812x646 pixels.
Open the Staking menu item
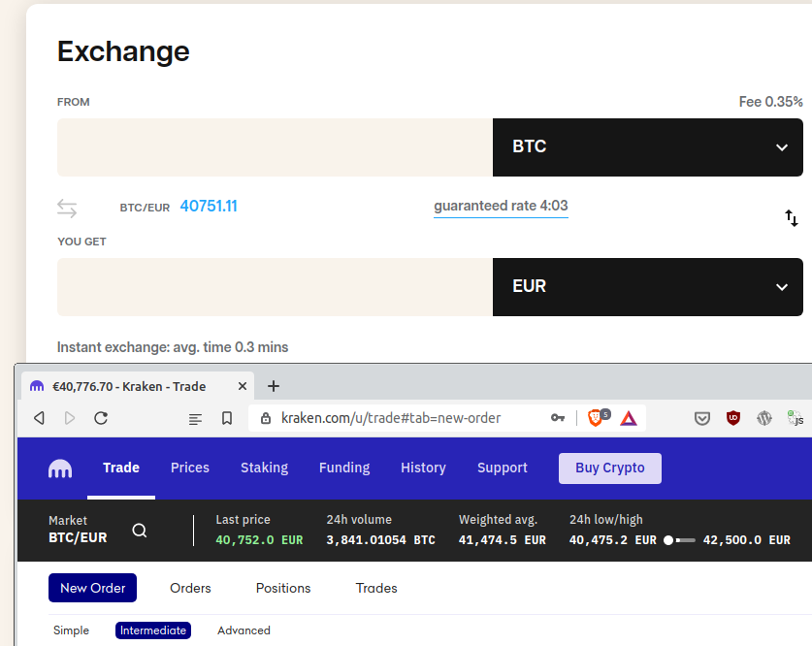(x=264, y=468)
